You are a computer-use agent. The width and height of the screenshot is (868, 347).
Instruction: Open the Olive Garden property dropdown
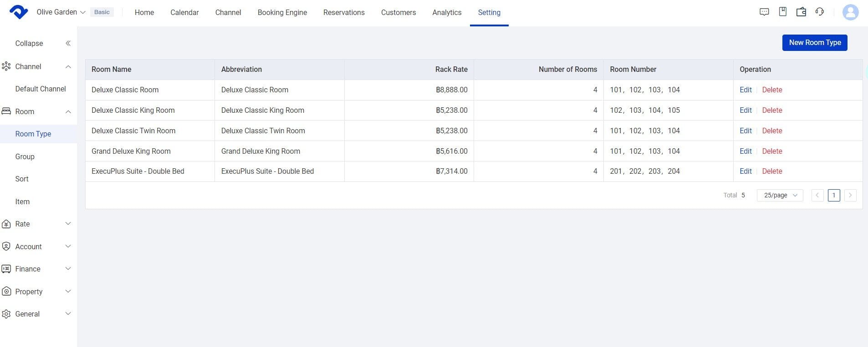(61, 12)
